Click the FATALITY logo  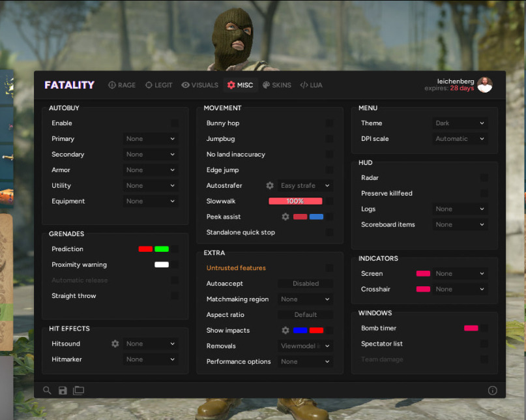pyautogui.click(x=70, y=85)
